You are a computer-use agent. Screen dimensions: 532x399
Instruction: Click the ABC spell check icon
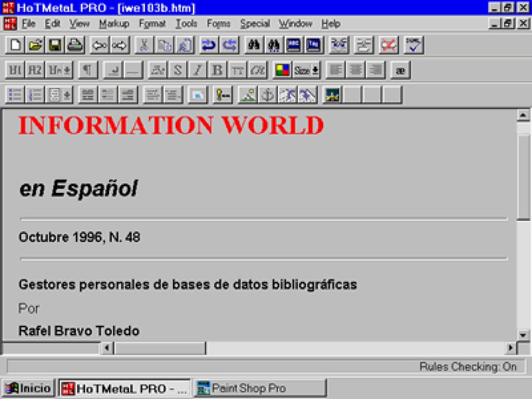[294, 45]
